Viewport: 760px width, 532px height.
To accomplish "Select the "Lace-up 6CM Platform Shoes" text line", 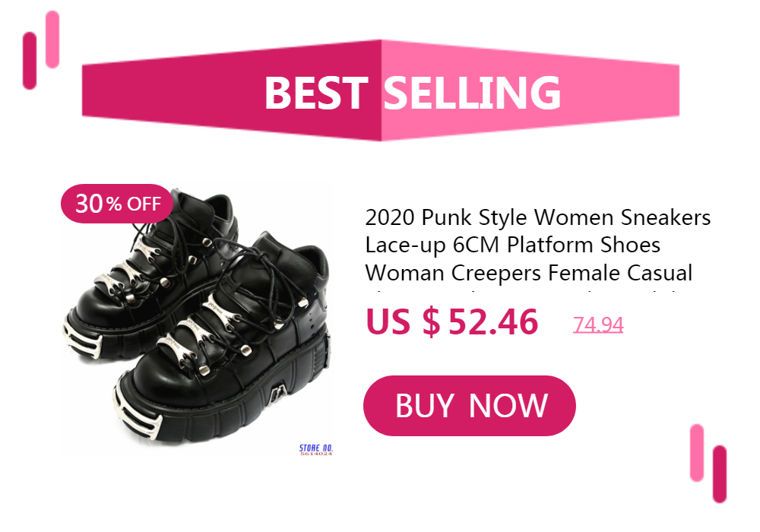I will (512, 245).
